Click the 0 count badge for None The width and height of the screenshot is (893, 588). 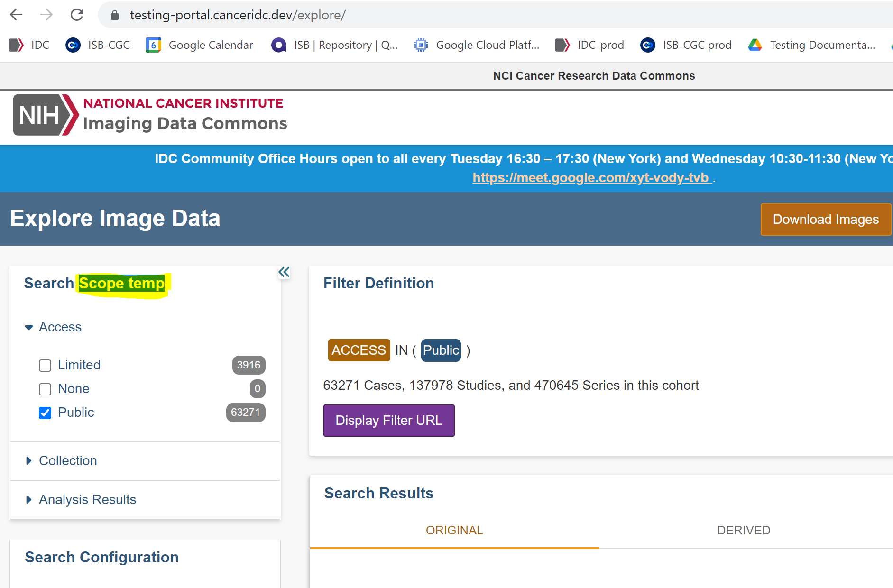258,389
